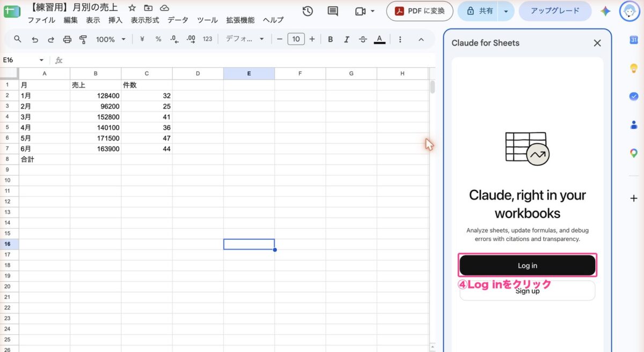Open the comments history icon
Screen dimensions: 644x352
click(333, 11)
